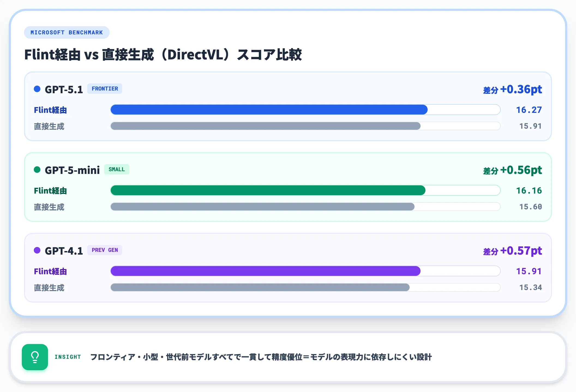The height and width of the screenshot is (392, 576).
Task: Click the green dot beside GPT-5-mini
Action: pos(37,170)
